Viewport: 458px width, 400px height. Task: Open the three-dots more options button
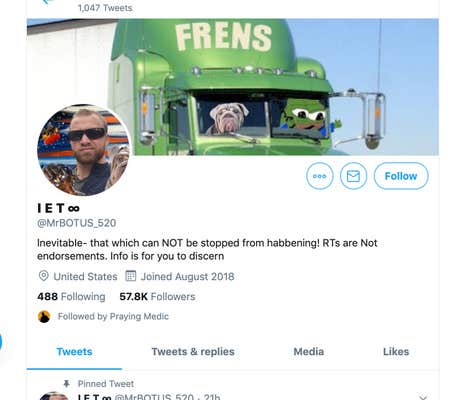tap(319, 176)
